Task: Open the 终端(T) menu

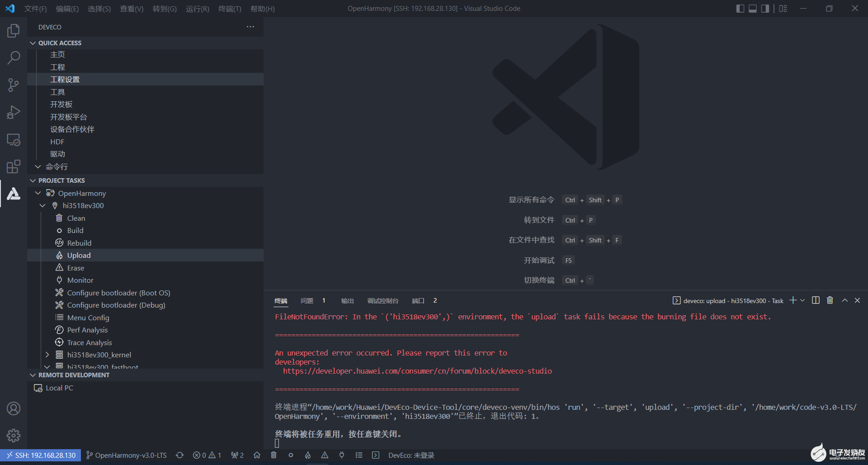Action: [230, 9]
